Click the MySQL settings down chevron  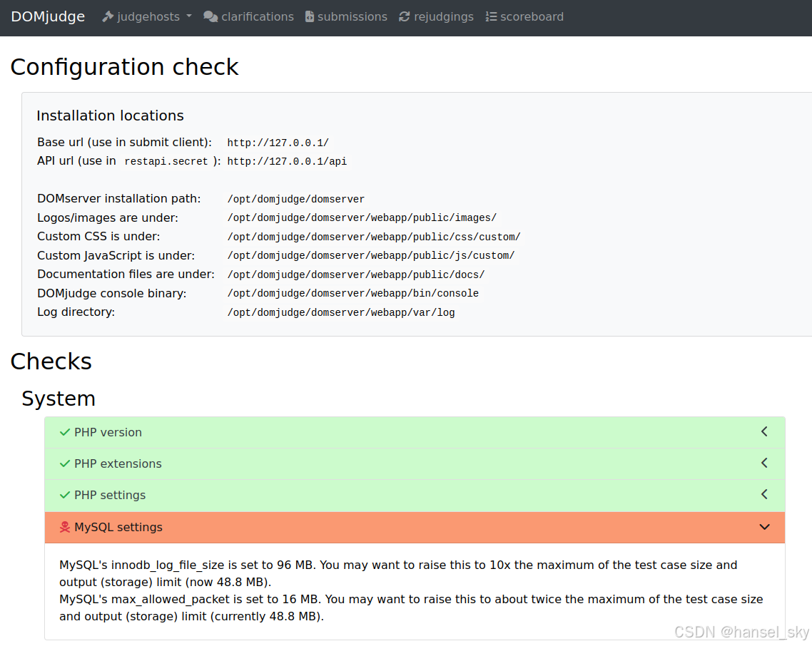(764, 527)
